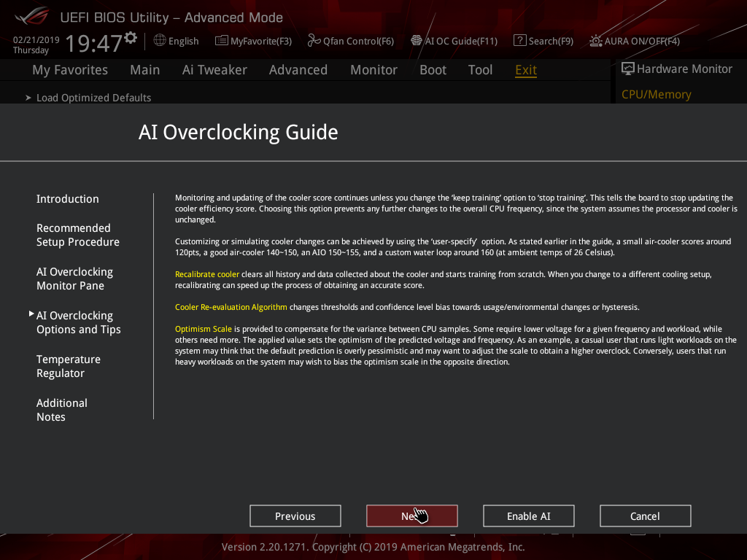The height and width of the screenshot is (560, 747).
Task: Click the 02/21/2019 date text
Action: (x=36, y=40)
